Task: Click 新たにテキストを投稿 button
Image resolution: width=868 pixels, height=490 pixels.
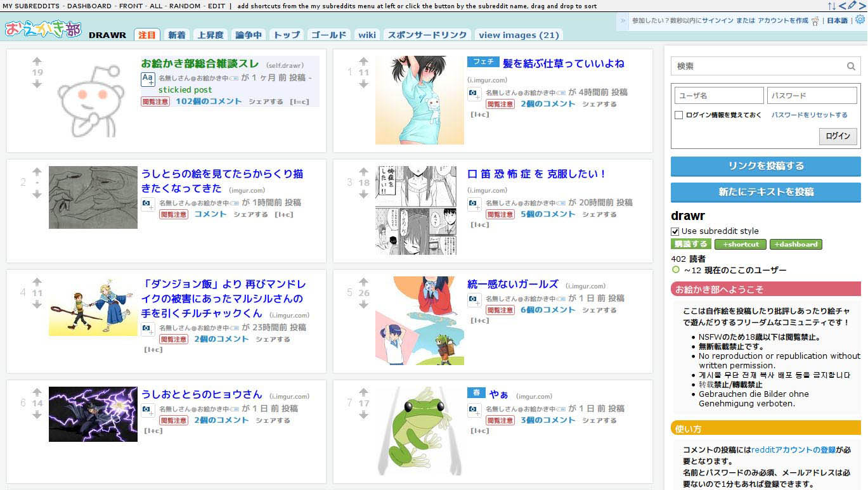Action: tap(766, 191)
